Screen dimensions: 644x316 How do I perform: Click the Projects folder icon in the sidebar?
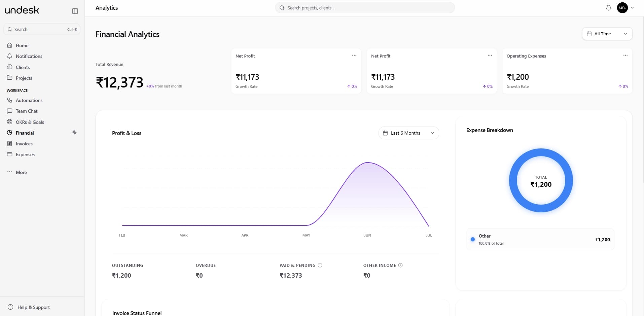pos(10,78)
